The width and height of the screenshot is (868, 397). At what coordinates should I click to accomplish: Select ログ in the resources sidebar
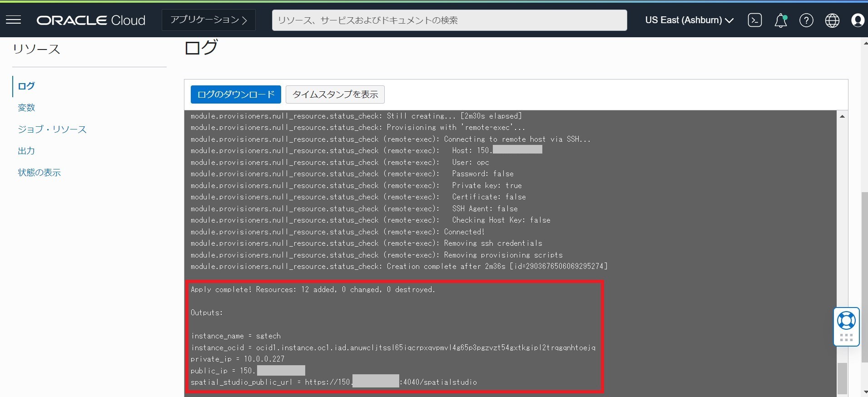pyautogui.click(x=26, y=86)
